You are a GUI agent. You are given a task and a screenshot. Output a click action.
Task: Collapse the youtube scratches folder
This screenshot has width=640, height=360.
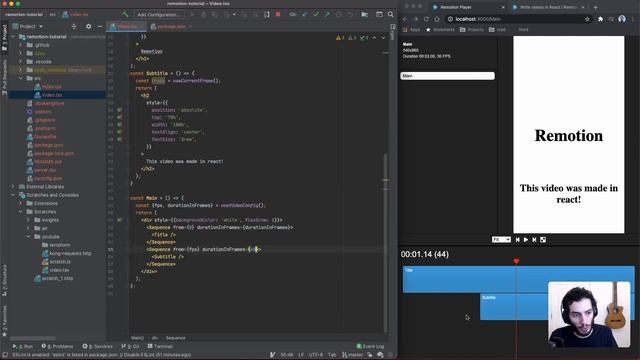[29, 237]
